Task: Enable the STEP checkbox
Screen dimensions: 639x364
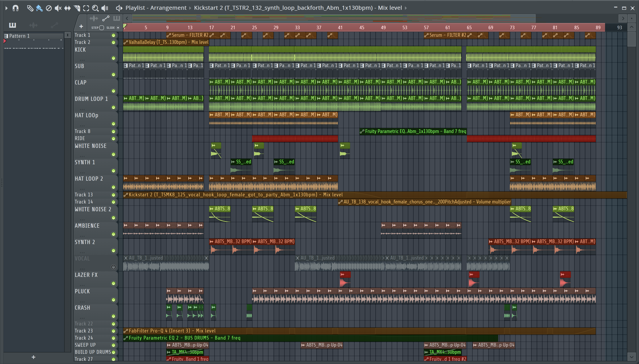Action: click(101, 28)
